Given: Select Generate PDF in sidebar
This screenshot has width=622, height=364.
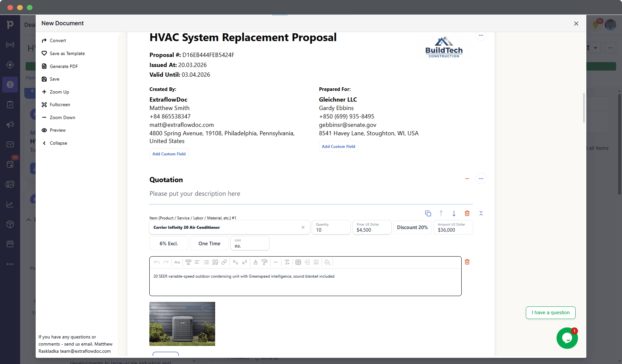Looking at the screenshot, I should tap(60, 66).
